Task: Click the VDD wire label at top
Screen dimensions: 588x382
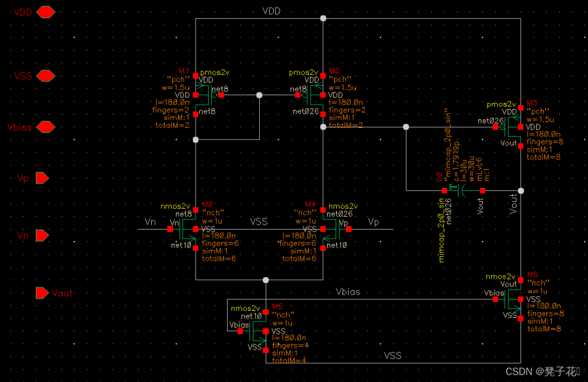Action: click(x=272, y=11)
